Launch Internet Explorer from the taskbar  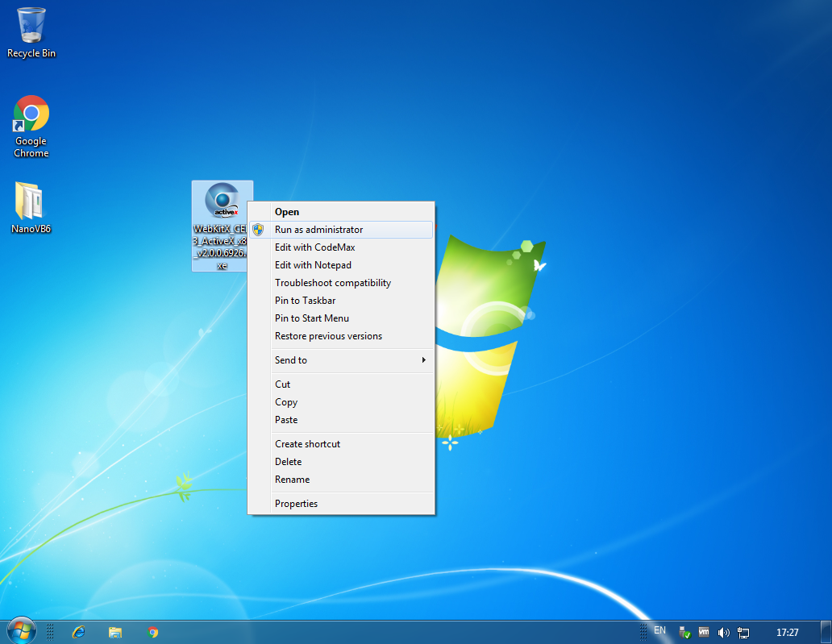pyautogui.click(x=78, y=632)
